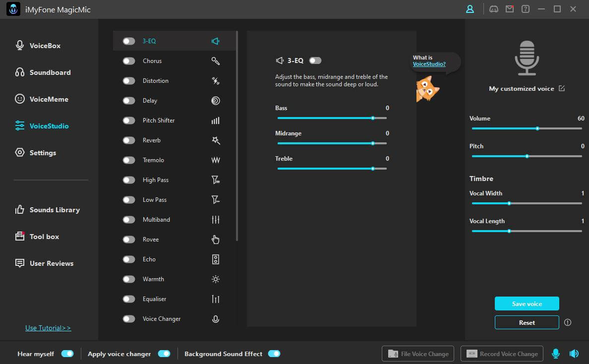Mute the microphone icon in bottom bar
This screenshot has height=364, width=589.
556,354
